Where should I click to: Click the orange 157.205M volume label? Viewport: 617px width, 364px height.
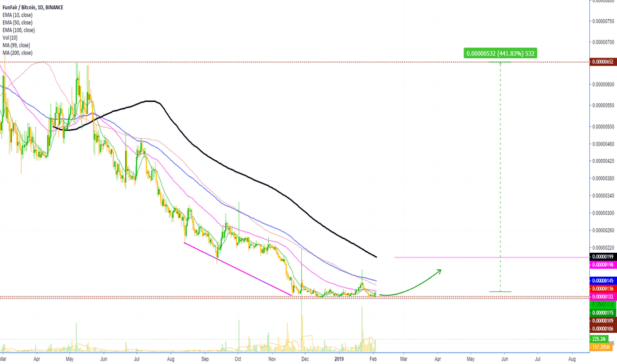pos(601,347)
